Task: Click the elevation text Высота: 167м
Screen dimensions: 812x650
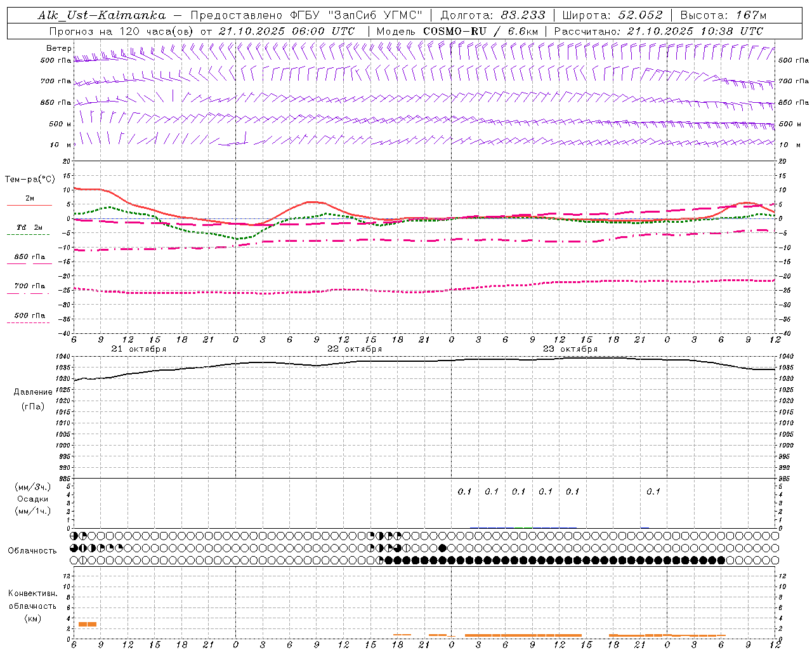Action: 723,15
